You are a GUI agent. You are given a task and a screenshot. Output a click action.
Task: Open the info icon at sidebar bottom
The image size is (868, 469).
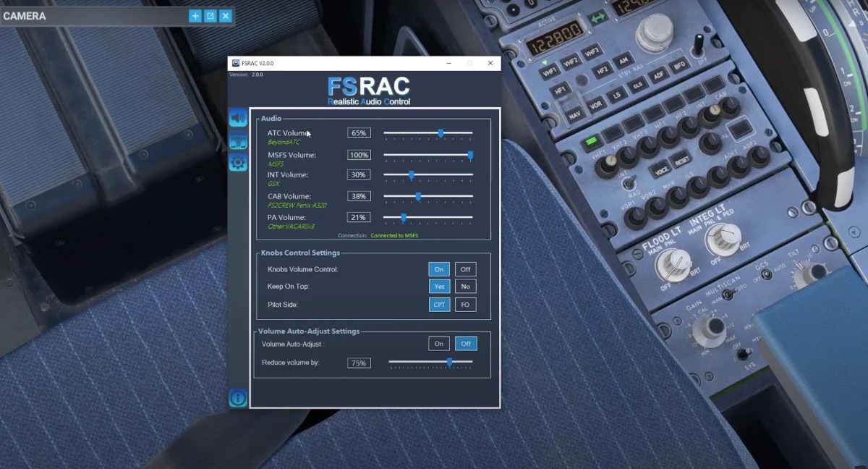click(x=238, y=398)
